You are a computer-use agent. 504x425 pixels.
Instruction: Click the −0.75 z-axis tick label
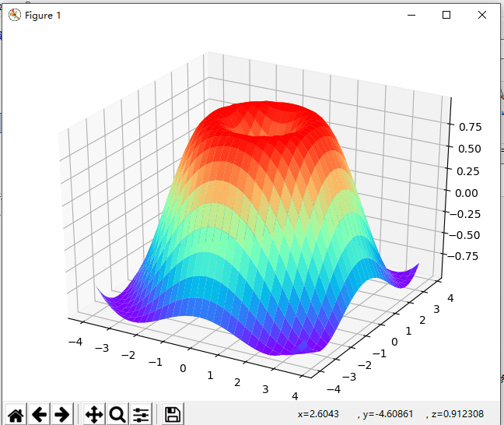click(x=463, y=256)
